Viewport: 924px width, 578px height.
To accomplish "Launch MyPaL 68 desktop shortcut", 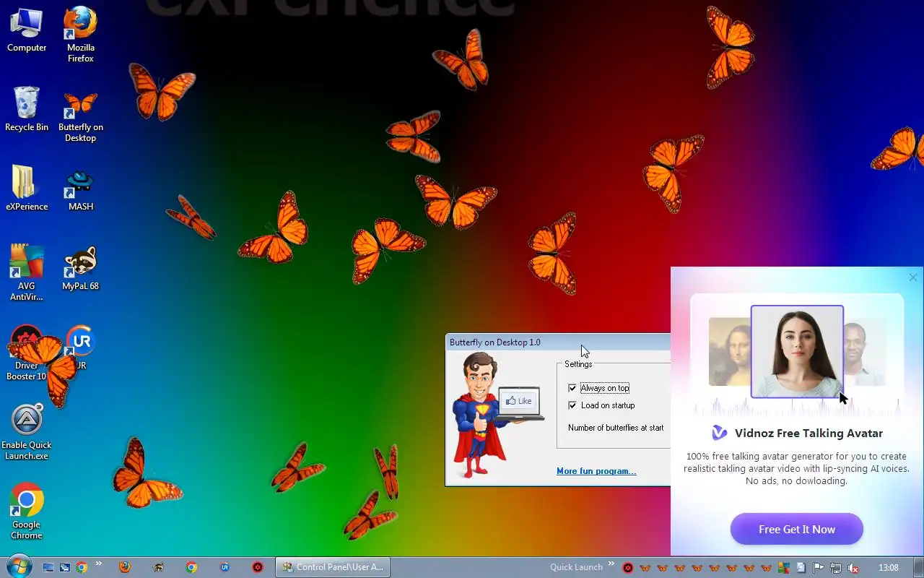I will coord(80,269).
